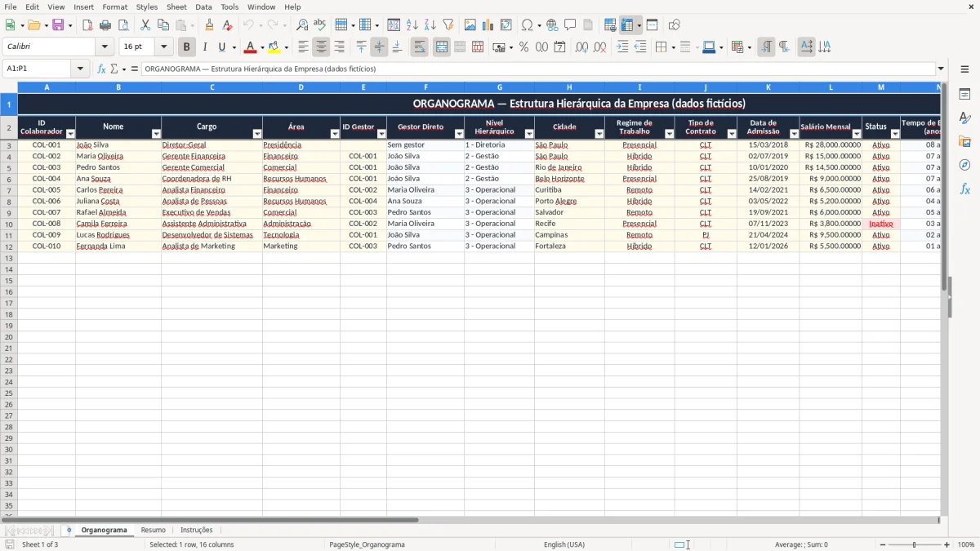Open the 16 pt font size dropdown
Image resolution: width=980 pixels, height=551 pixels.
pyautogui.click(x=163, y=47)
